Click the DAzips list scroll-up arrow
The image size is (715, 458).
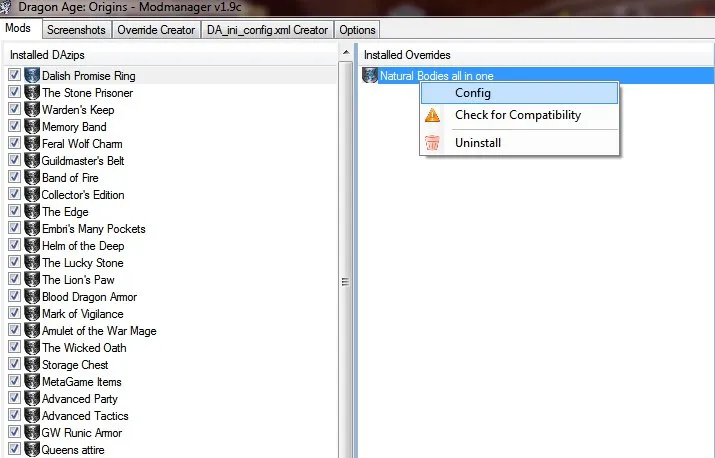pyautogui.click(x=346, y=52)
